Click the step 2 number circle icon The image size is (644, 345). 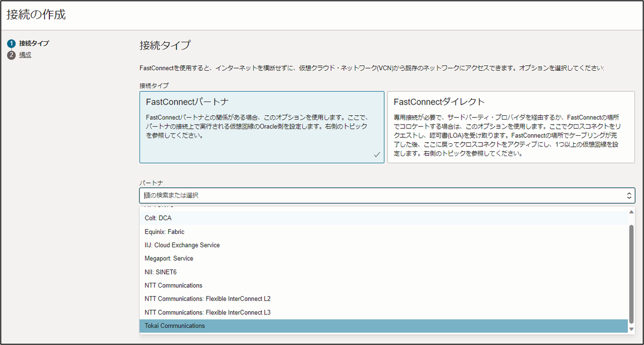pyautogui.click(x=11, y=55)
